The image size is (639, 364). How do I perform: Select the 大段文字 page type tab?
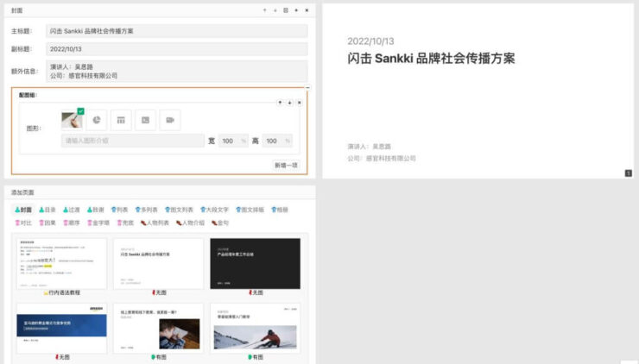[214, 210]
